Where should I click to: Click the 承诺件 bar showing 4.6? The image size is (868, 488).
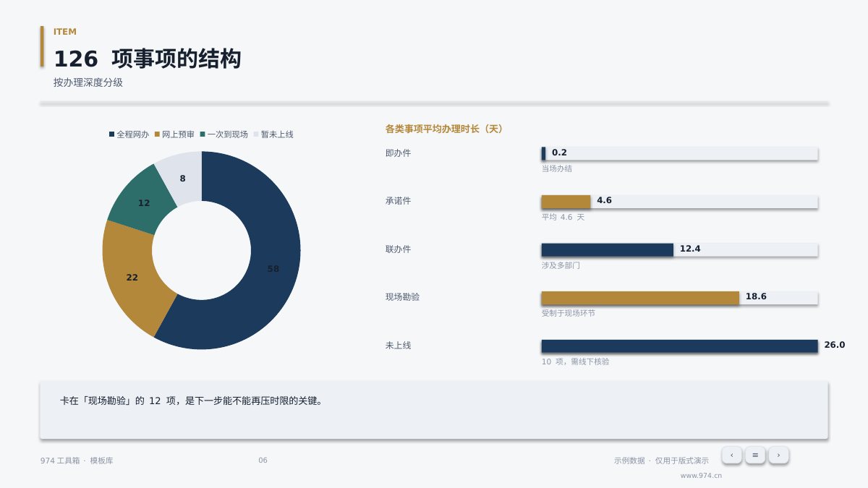(566, 202)
